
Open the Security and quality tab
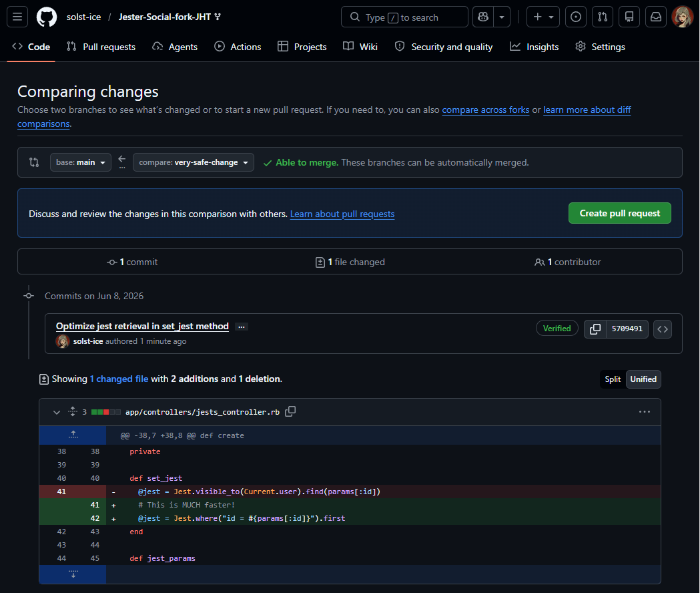(x=444, y=47)
